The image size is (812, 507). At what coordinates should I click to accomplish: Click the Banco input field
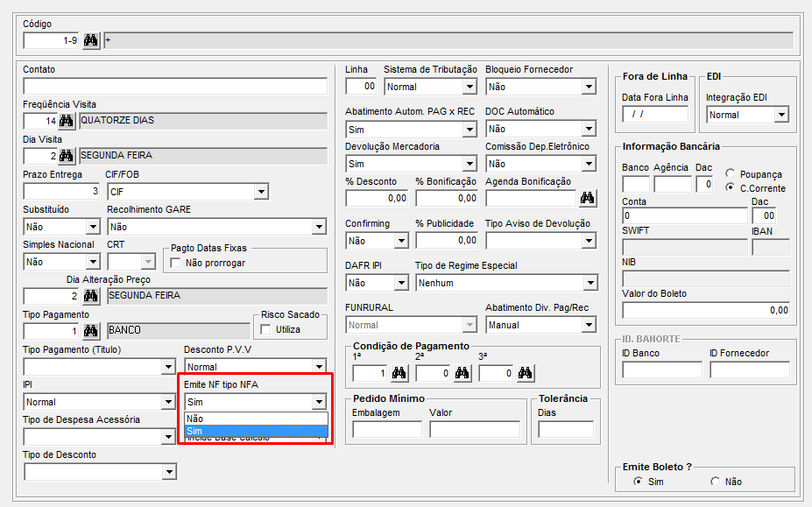pos(636,185)
